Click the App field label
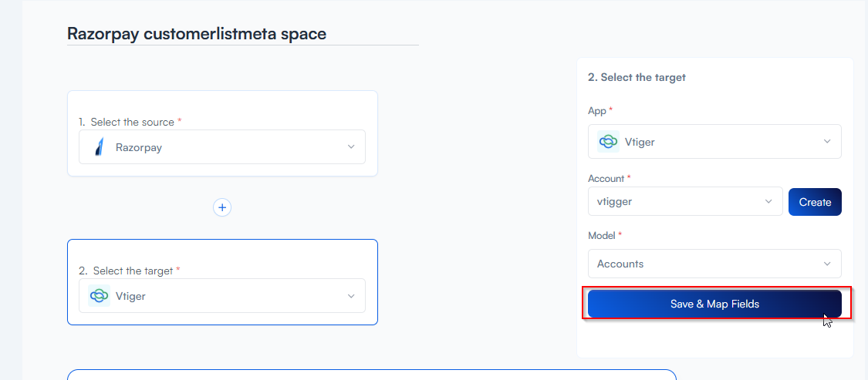Viewport: 868px width, 380px height. 597,111
